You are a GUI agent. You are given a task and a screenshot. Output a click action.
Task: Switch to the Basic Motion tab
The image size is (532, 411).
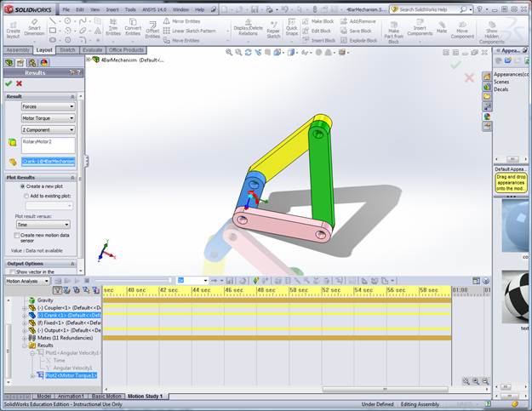[x=106, y=396]
